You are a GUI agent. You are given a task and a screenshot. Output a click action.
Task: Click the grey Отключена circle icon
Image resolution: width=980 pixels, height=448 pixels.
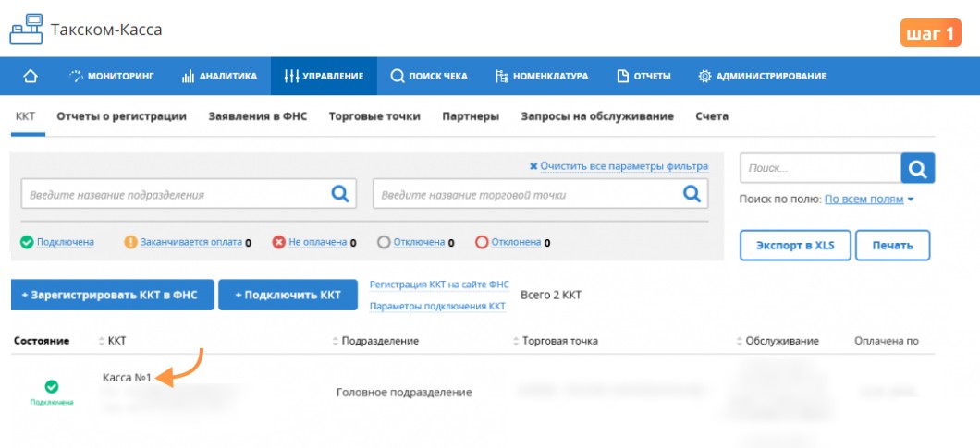click(384, 242)
